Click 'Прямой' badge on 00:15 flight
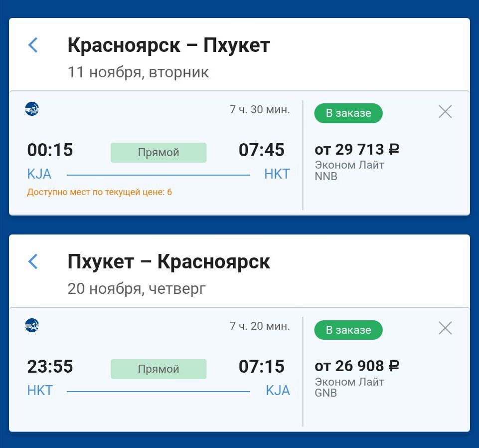This screenshot has height=448, width=479. pyautogui.click(x=159, y=153)
